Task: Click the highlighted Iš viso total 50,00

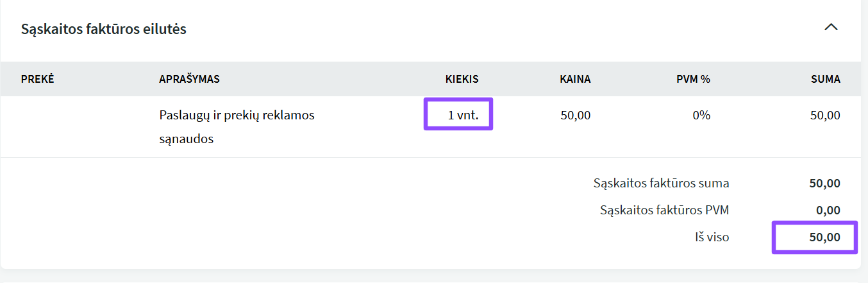Action: (824, 237)
